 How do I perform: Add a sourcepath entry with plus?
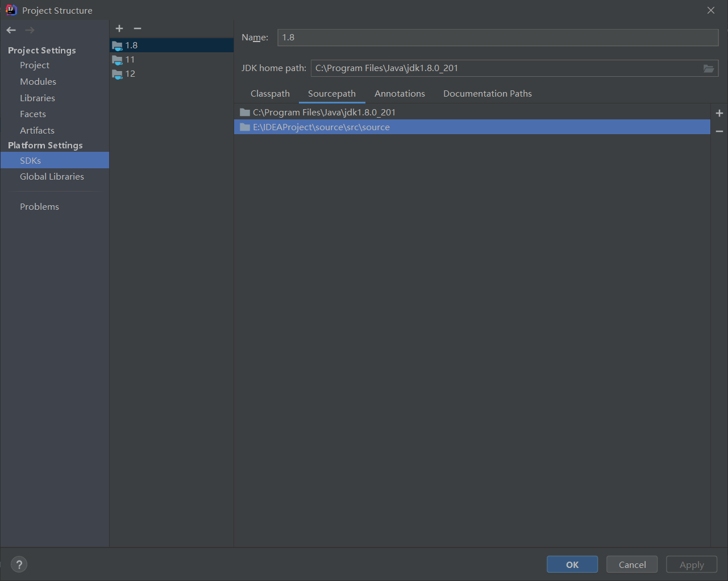click(719, 113)
